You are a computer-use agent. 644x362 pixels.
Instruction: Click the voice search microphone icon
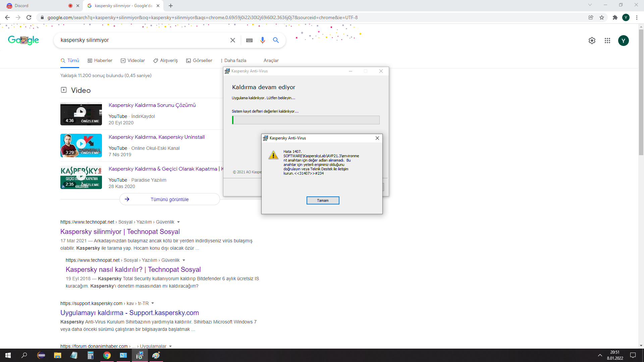click(262, 40)
